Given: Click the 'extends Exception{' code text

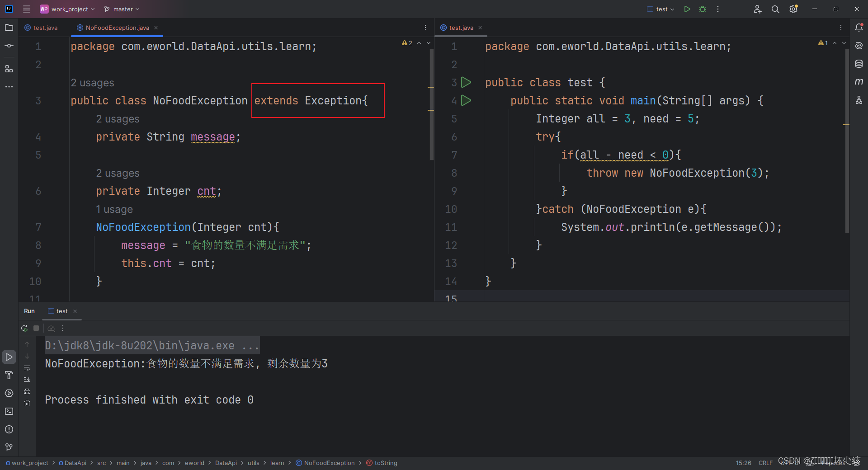Looking at the screenshot, I should point(311,100).
